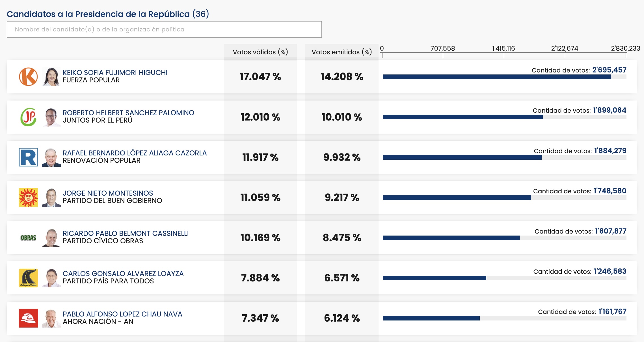This screenshot has width=644, height=342.
Task: Click the Fuerza Popular orange K logo
Action: point(28,77)
